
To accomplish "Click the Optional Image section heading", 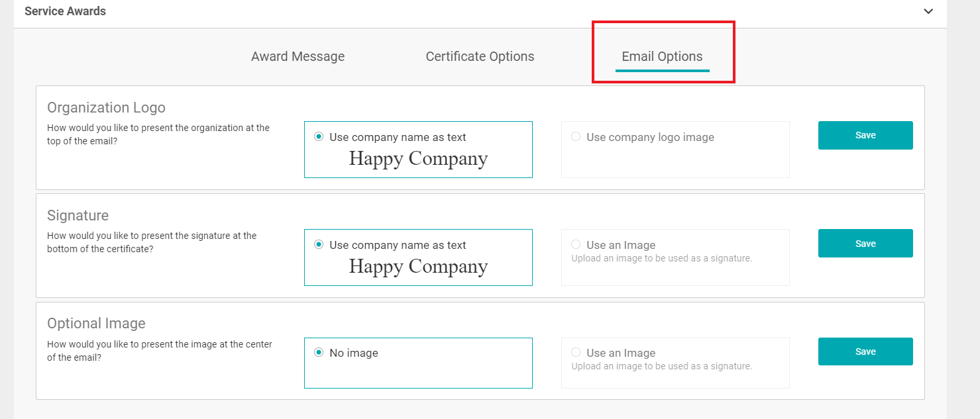I will [96, 324].
